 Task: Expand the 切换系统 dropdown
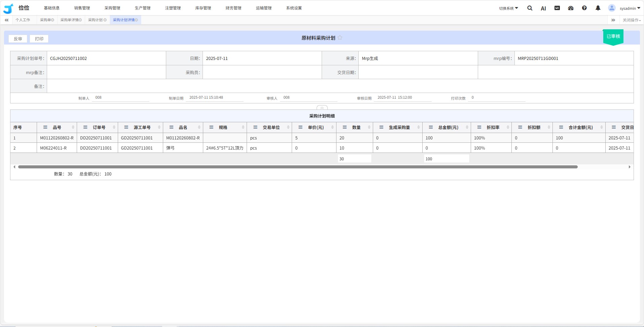pos(508,8)
